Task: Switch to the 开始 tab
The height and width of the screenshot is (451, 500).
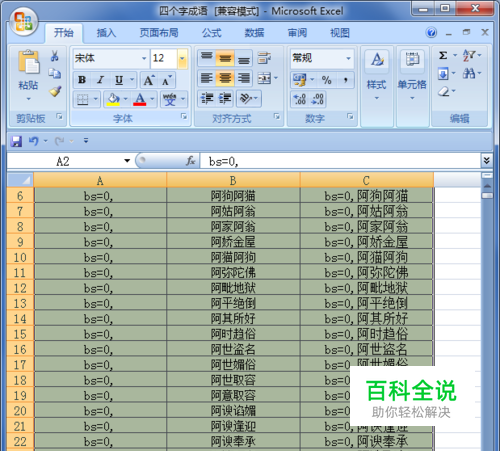Action: pyautogui.click(x=64, y=33)
